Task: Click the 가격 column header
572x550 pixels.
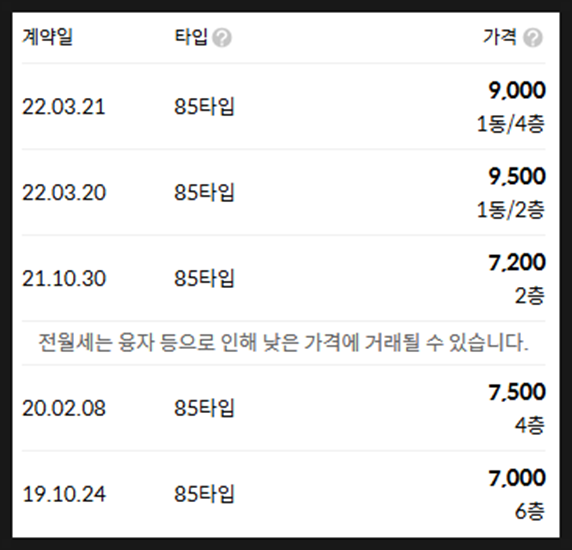Action: pos(500,37)
